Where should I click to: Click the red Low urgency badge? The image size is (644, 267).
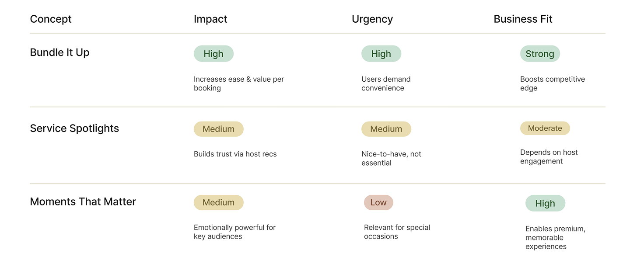[378, 203]
